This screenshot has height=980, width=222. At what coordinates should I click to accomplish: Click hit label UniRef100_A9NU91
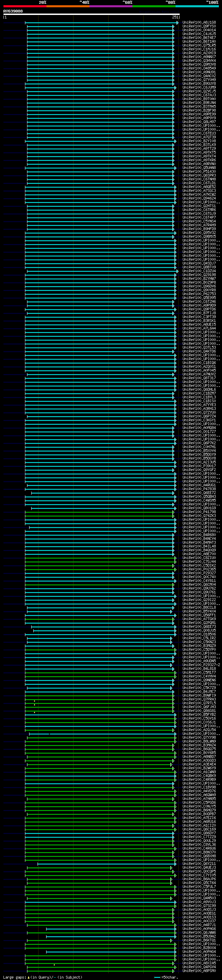click(x=199, y=72)
